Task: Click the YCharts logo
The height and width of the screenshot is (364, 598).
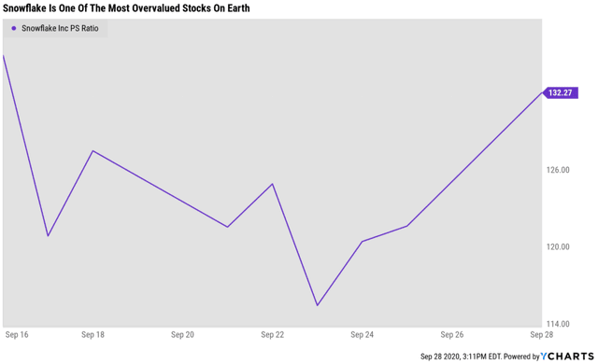Action: click(567, 357)
